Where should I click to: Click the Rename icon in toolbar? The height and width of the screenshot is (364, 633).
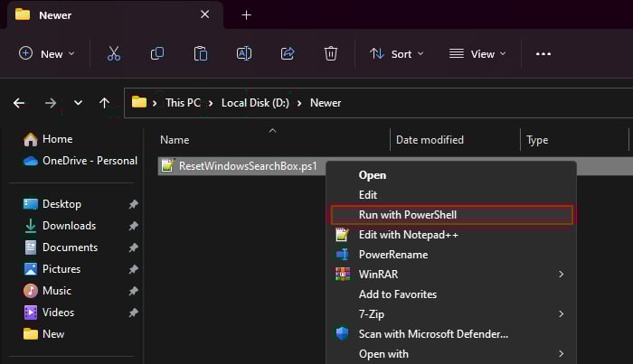click(244, 53)
